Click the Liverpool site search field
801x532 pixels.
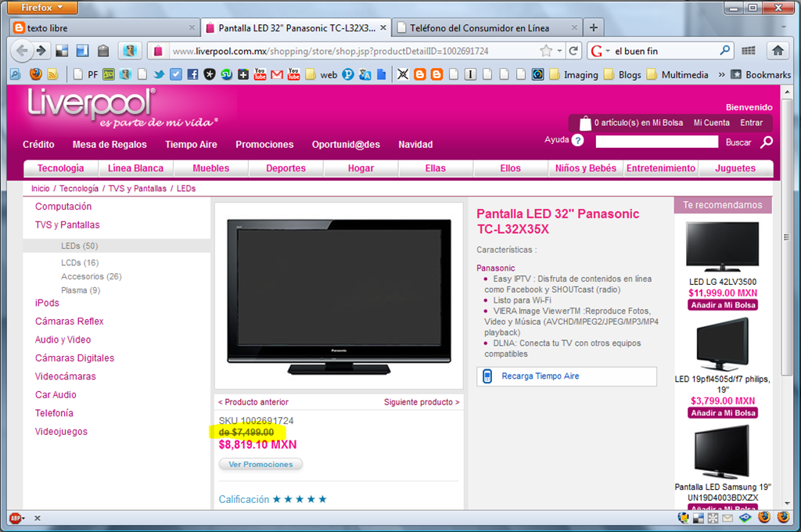coord(656,142)
